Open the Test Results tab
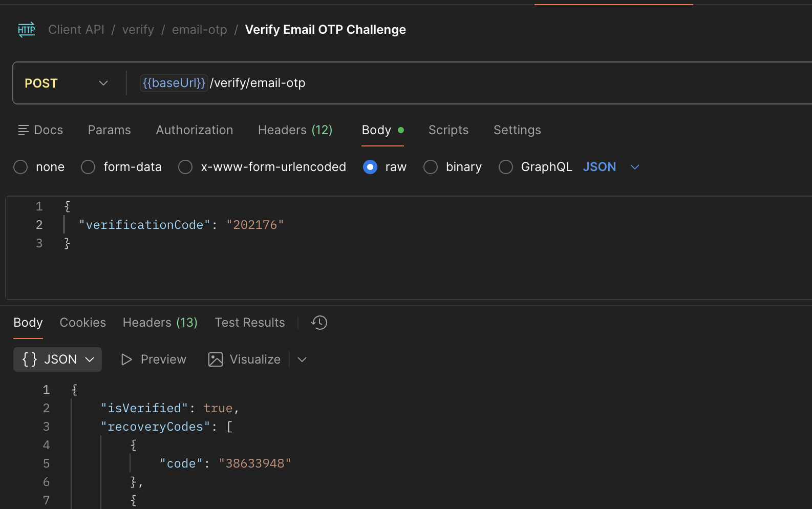 (250, 323)
